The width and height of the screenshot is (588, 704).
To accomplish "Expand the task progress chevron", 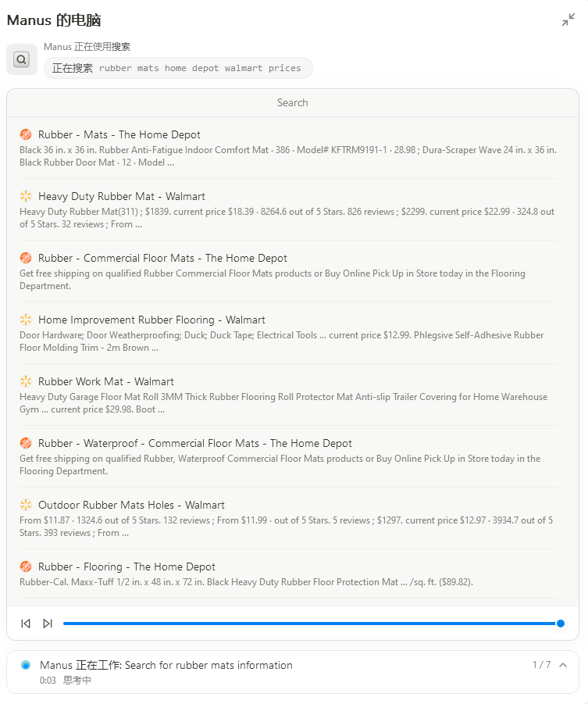I will 563,665.
